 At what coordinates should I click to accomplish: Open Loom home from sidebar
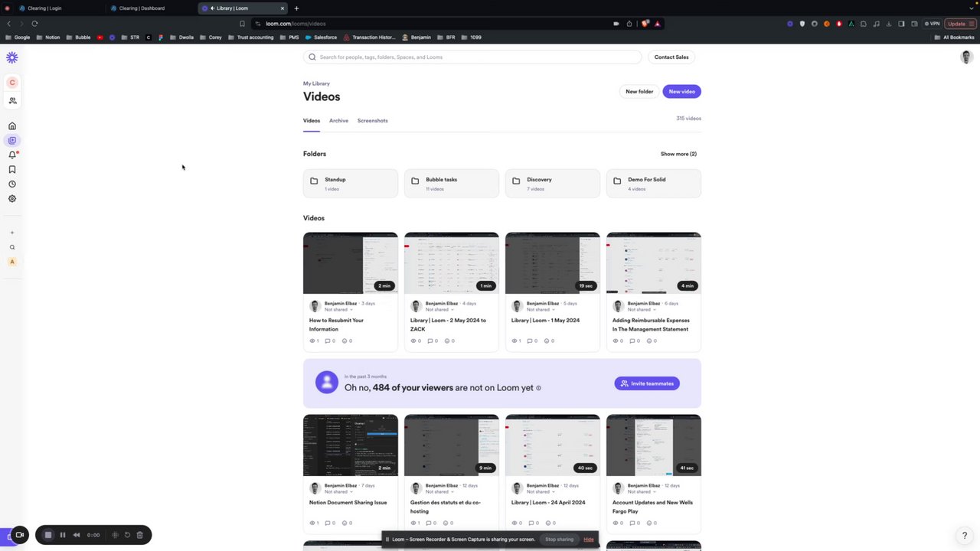(12, 126)
